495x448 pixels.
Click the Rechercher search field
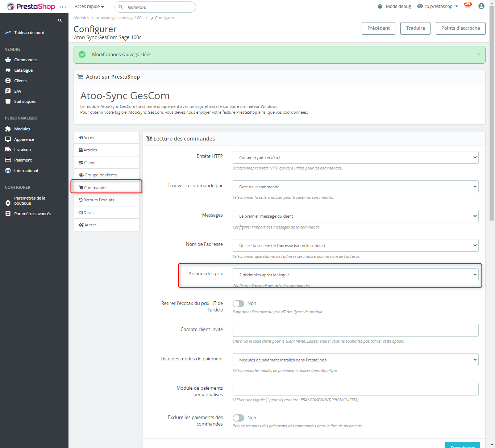tap(155, 7)
